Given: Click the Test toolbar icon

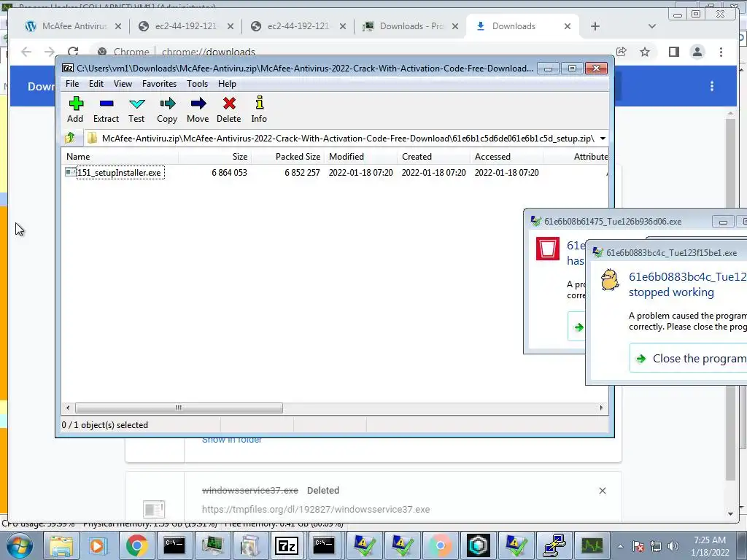Looking at the screenshot, I should [136, 109].
